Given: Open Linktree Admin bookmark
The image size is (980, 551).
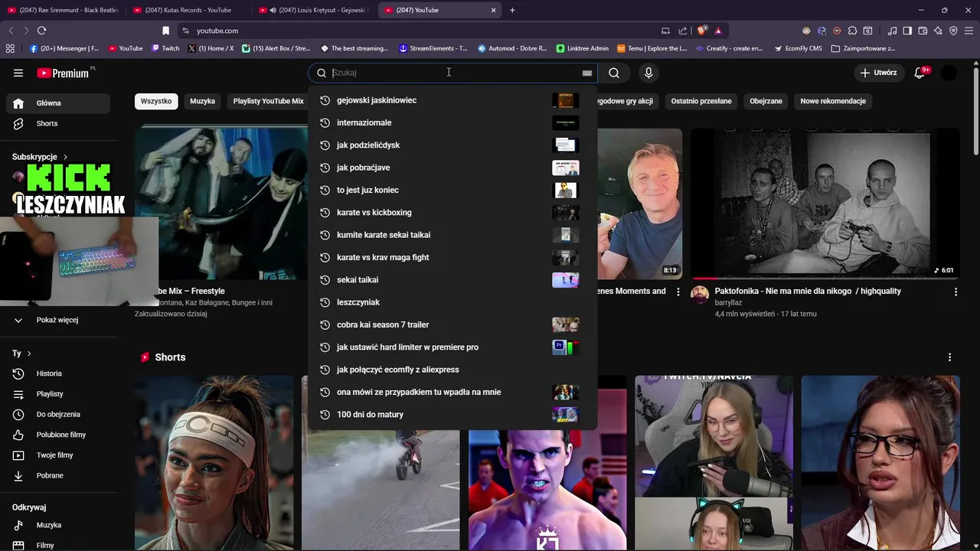Looking at the screenshot, I should click(582, 48).
